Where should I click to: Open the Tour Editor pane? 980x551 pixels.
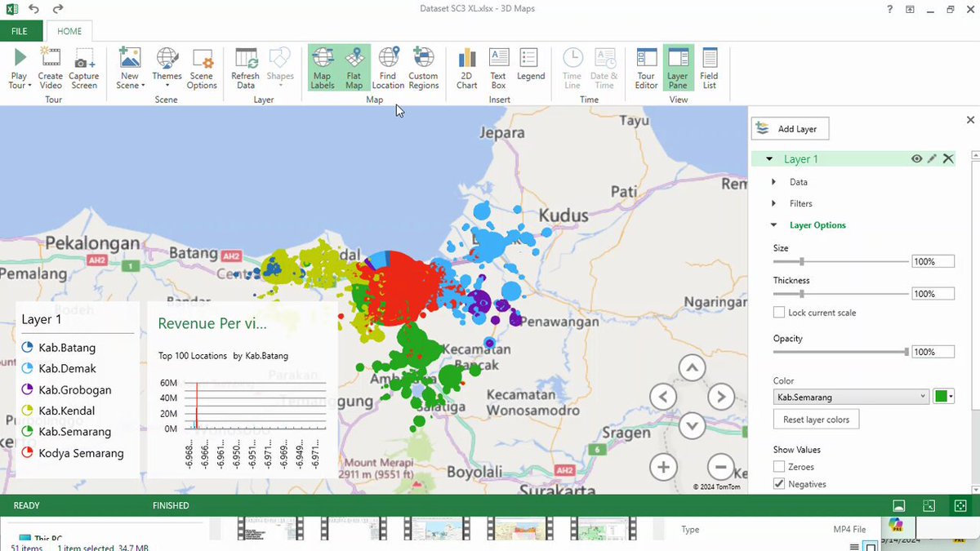(x=646, y=69)
